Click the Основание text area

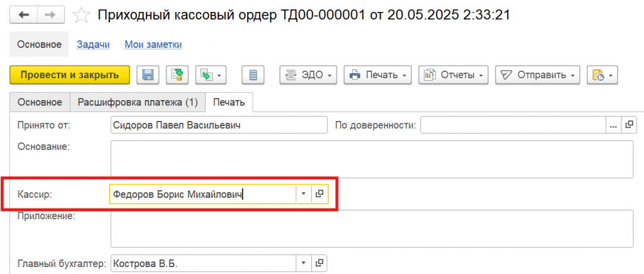tap(372, 159)
